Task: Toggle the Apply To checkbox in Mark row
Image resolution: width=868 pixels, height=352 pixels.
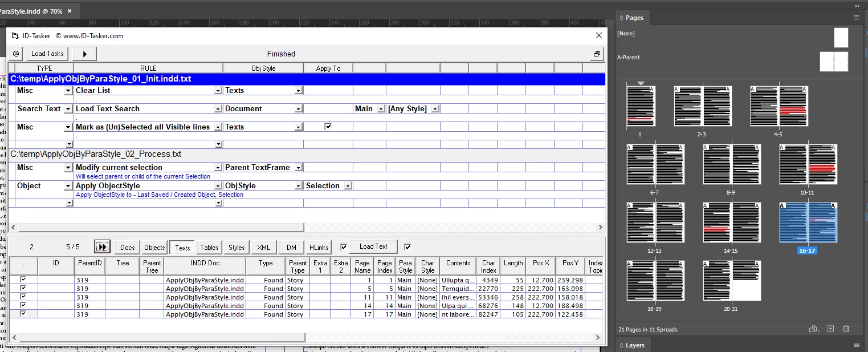Action: tap(328, 127)
